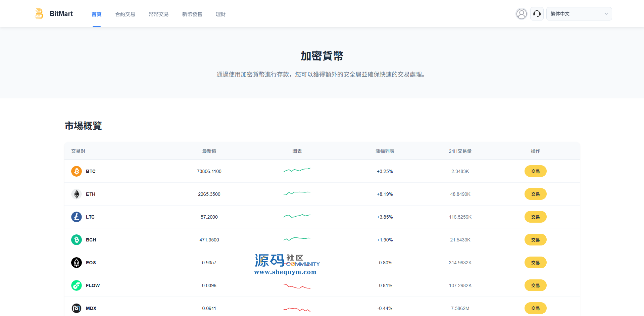
Task: Open the 新幣發售 new coin sale page
Action: [x=192, y=14]
